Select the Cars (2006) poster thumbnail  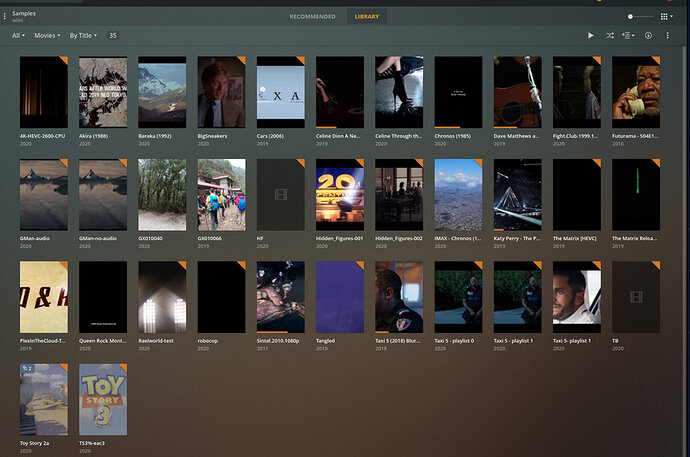[280, 91]
